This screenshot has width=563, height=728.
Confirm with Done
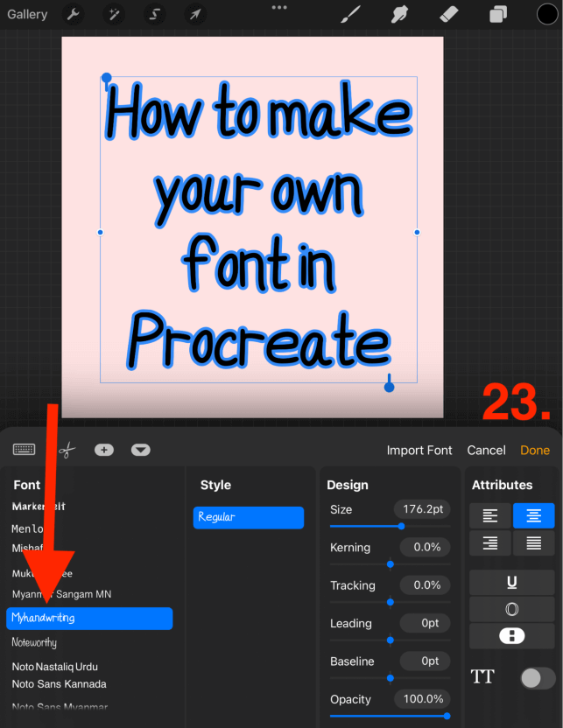pos(535,450)
